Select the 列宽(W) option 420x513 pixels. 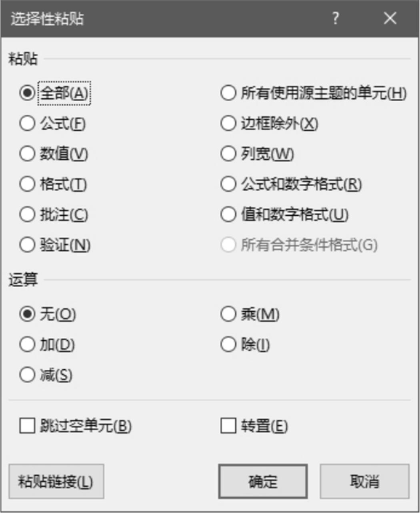coord(228,154)
